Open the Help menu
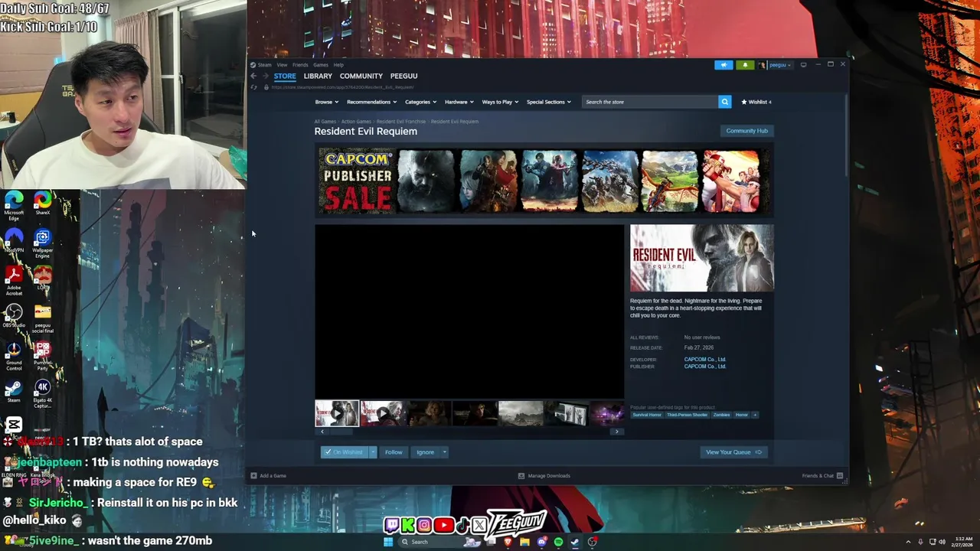Screen dimensions: 980x551 tap(338, 65)
